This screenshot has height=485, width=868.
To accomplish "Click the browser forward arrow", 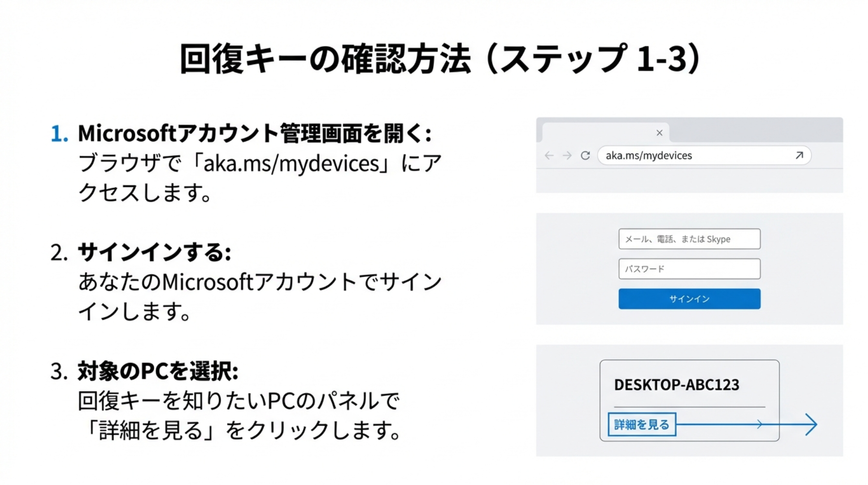I will tap(567, 155).
